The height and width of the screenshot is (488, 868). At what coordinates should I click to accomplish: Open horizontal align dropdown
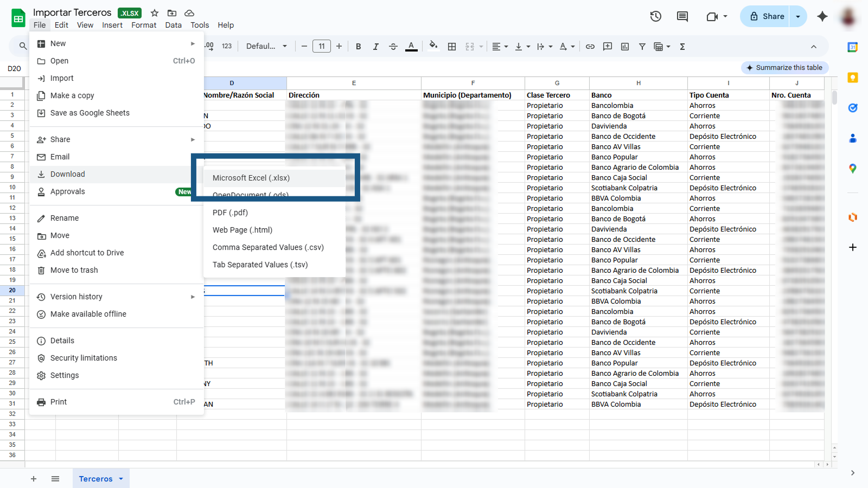[500, 47]
